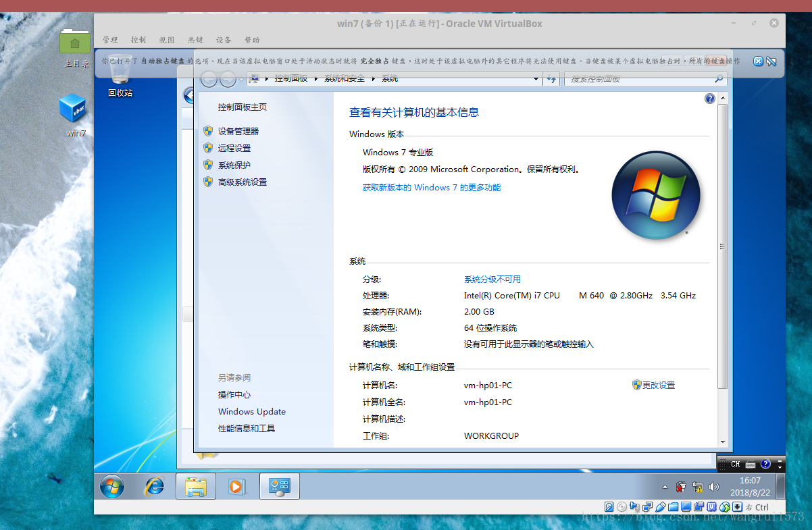812x530 pixels.
Task: Open the 帮助 menu
Action: coord(252,40)
